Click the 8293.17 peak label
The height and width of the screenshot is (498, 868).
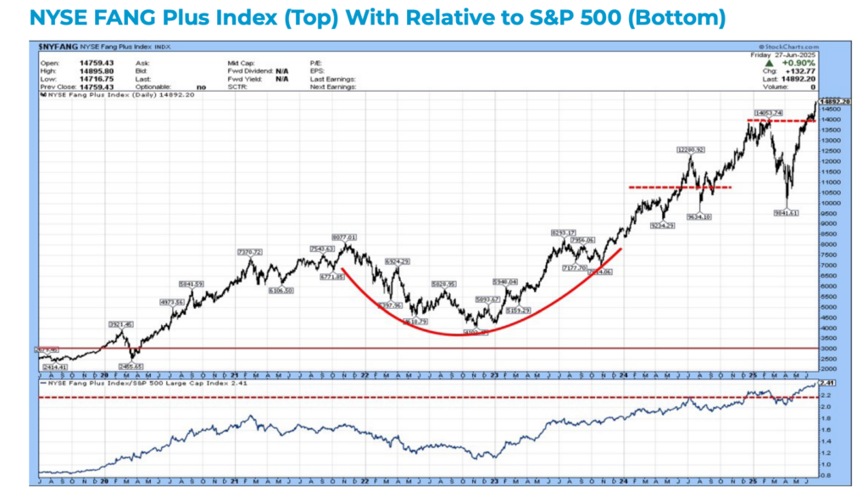tap(564, 233)
